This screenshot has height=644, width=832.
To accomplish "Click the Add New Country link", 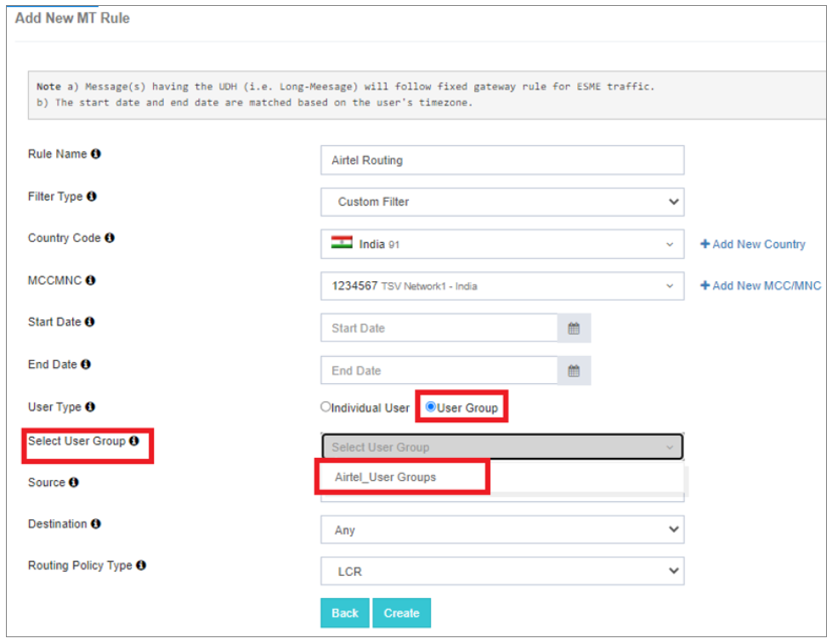I will (752, 244).
